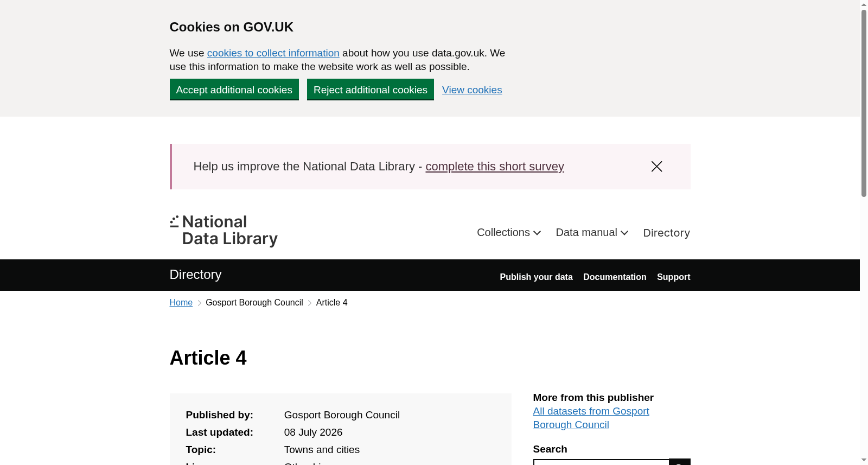868x465 pixels.
Task: Click the National Data Library logo
Action: tap(224, 231)
